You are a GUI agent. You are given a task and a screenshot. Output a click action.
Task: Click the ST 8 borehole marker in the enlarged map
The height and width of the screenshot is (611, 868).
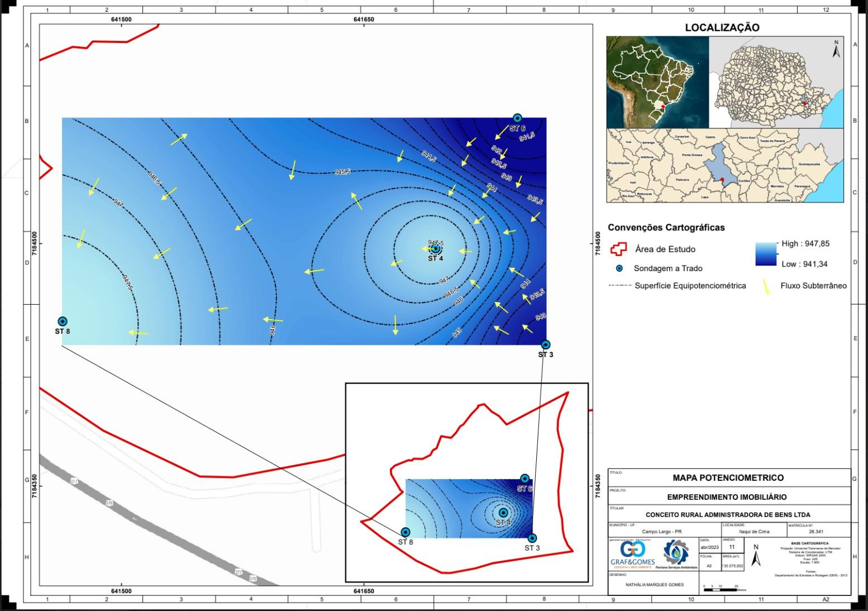[x=63, y=321]
